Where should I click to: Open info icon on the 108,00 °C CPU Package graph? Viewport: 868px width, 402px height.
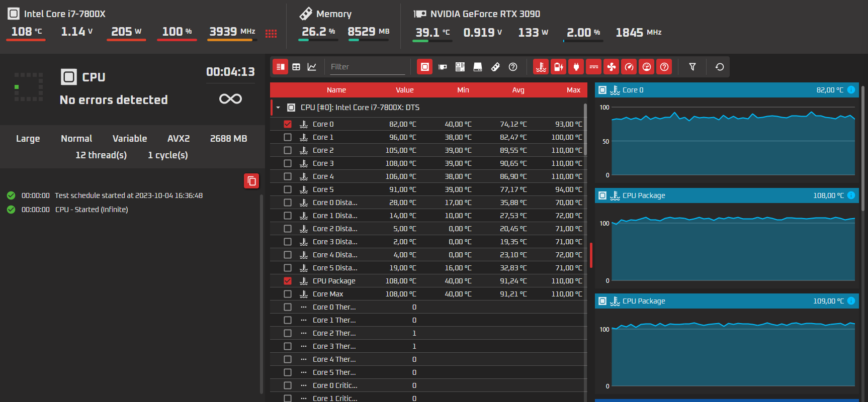(851, 195)
